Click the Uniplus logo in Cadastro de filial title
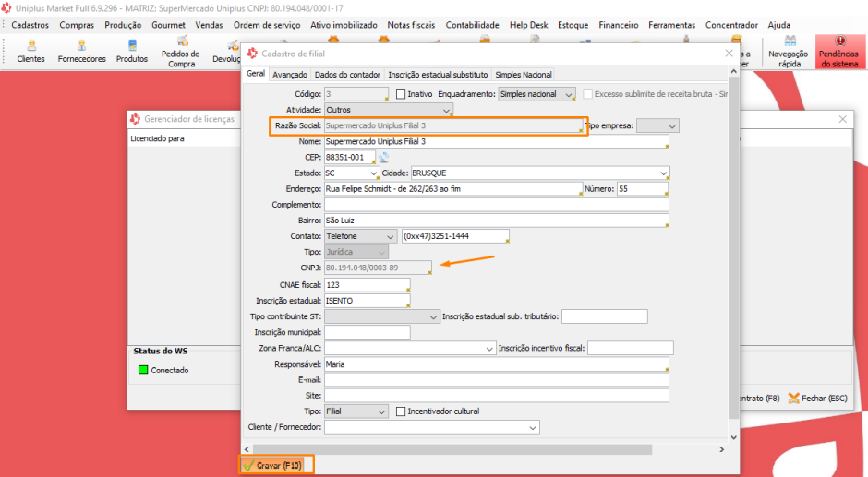 (x=252, y=54)
